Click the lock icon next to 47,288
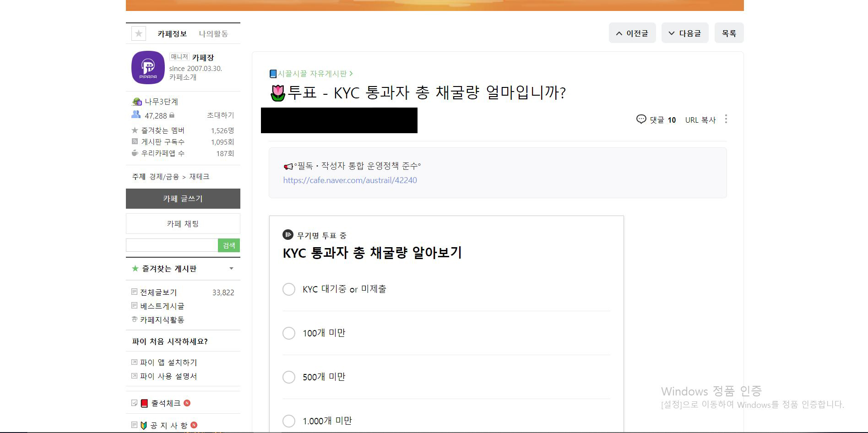The width and height of the screenshot is (868, 433). click(x=172, y=115)
